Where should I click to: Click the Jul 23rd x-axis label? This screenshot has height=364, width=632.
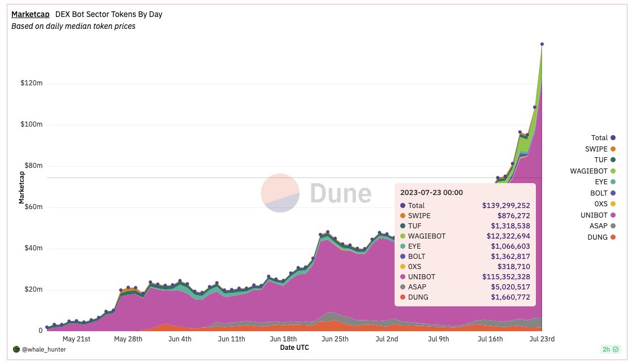click(x=542, y=339)
